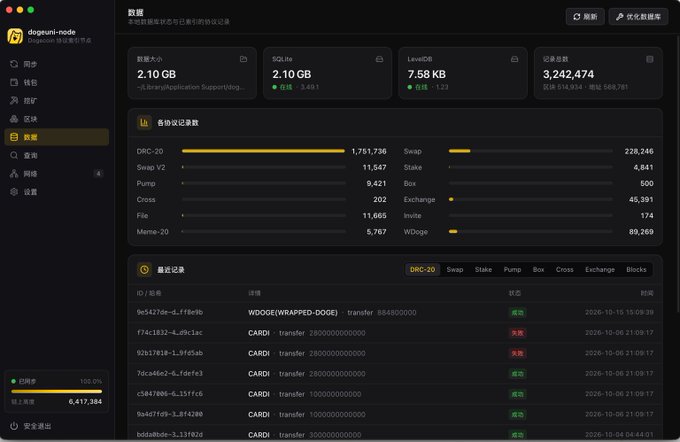
Task: Click the WDoge protocol progress bar
Action: 531,232
